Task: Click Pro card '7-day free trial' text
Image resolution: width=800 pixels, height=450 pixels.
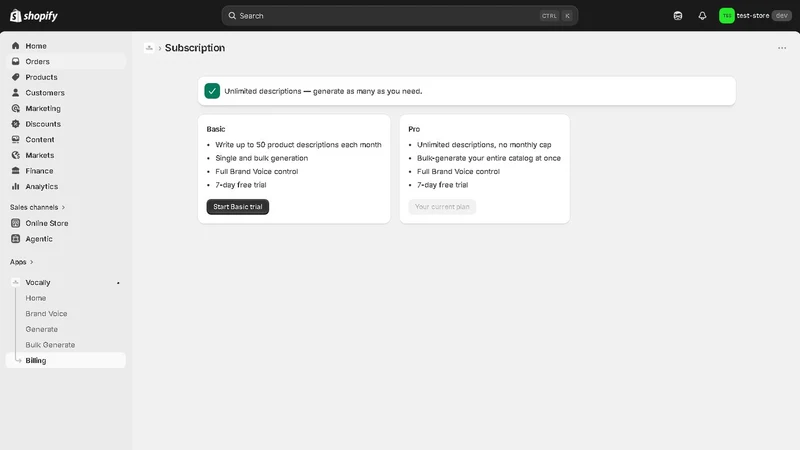Action: coord(442,185)
